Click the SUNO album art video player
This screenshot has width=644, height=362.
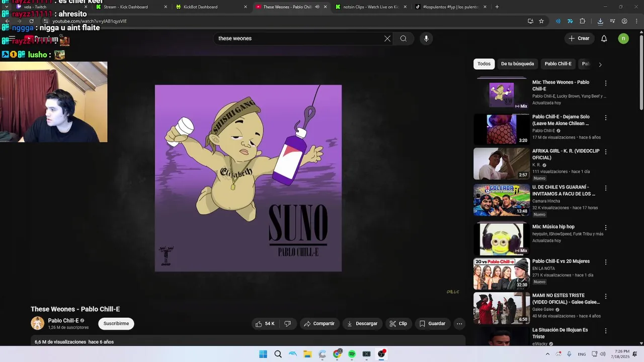248,178
